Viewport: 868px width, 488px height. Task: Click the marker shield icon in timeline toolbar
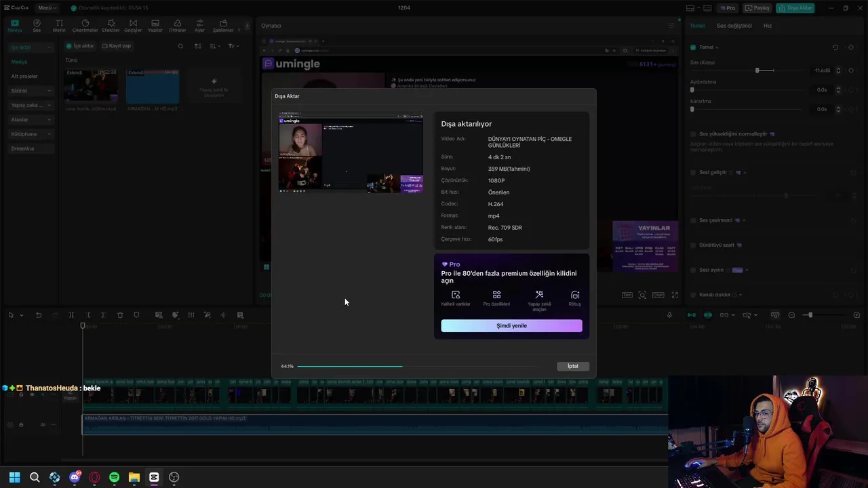pyautogui.click(x=136, y=315)
